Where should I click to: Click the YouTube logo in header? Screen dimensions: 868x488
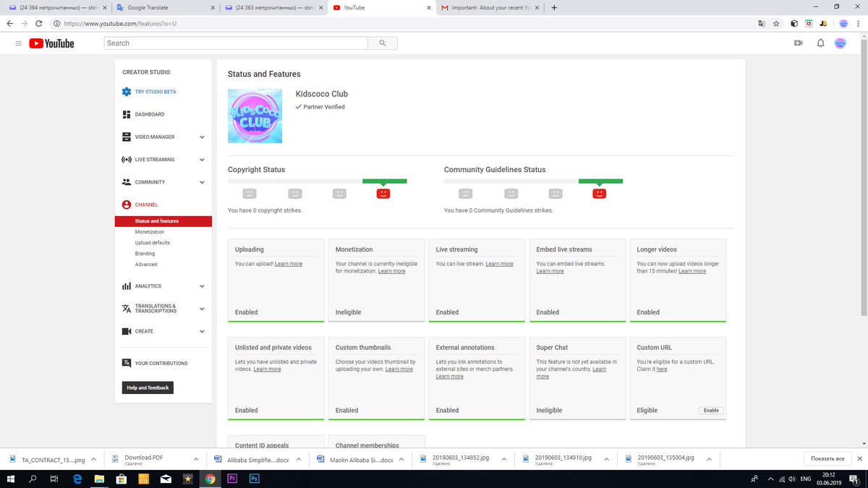[x=51, y=43]
